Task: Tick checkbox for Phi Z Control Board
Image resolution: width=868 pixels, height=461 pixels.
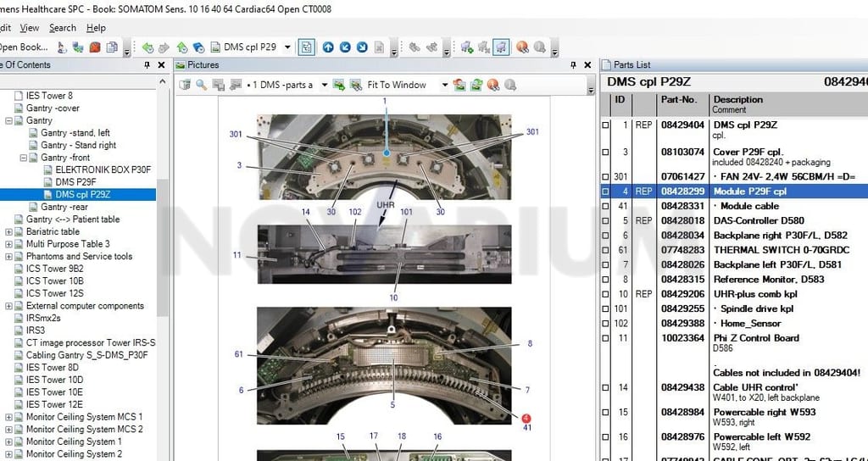Action: coord(605,338)
